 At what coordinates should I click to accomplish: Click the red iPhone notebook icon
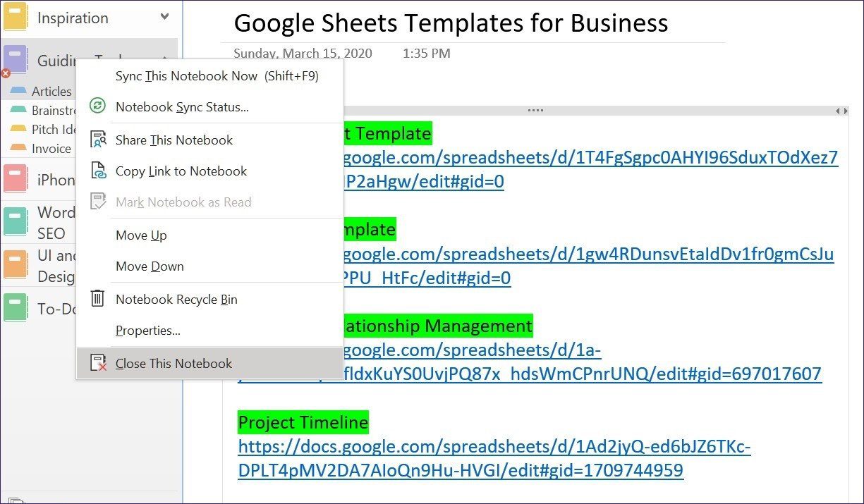15,179
